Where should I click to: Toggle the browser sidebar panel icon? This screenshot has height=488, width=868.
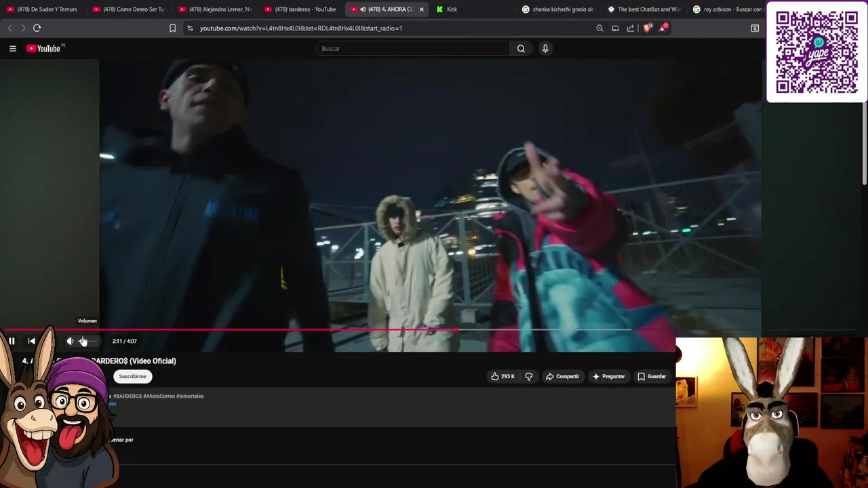pos(755,28)
